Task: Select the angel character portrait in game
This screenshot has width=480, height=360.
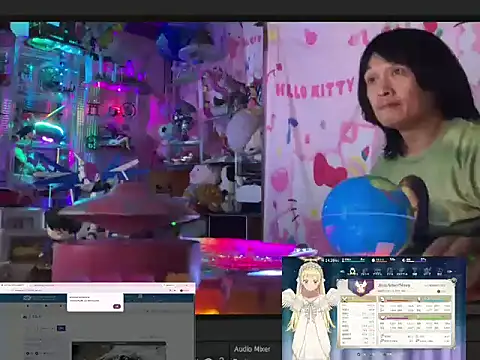Action: point(310,307)
